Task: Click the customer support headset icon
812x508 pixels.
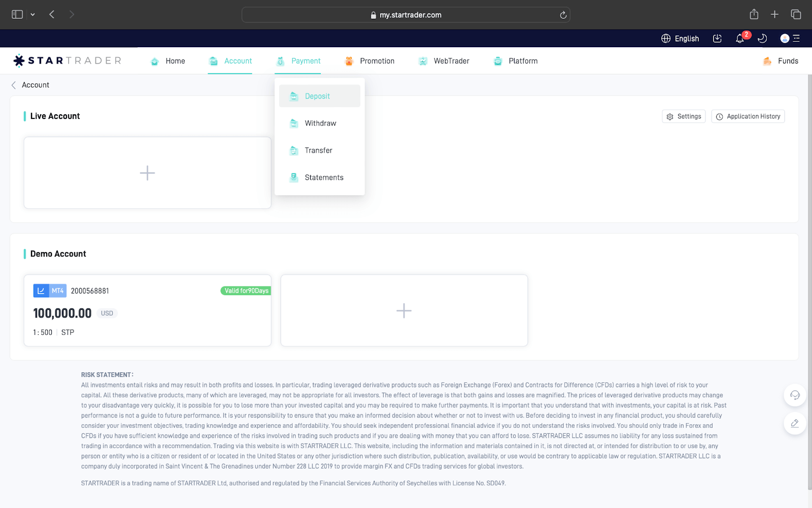Action: [x=795, y=395]
